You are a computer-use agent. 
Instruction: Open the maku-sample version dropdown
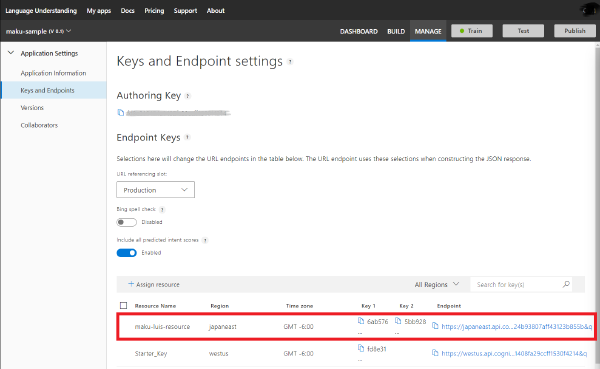click(x=38, y=31)
